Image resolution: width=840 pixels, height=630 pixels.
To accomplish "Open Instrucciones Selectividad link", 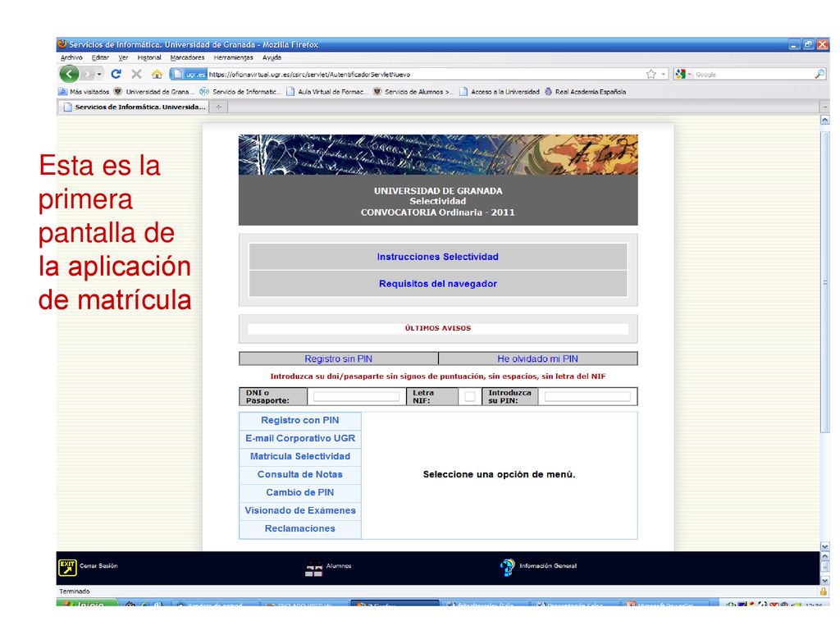I will (438, 257).
